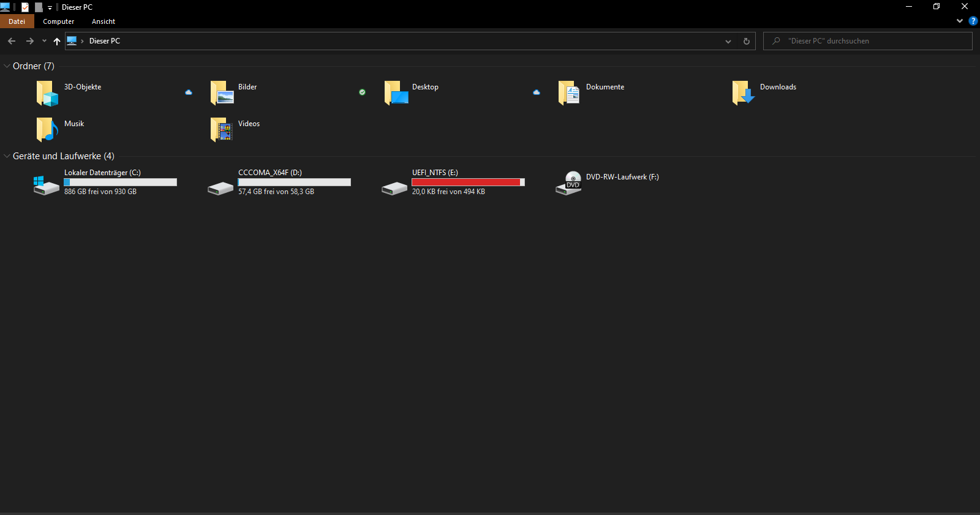Screen dimensions: 980x515
Task: Click the Lokaler Datenträger (C:) label
Action: (x=102, y=173)
